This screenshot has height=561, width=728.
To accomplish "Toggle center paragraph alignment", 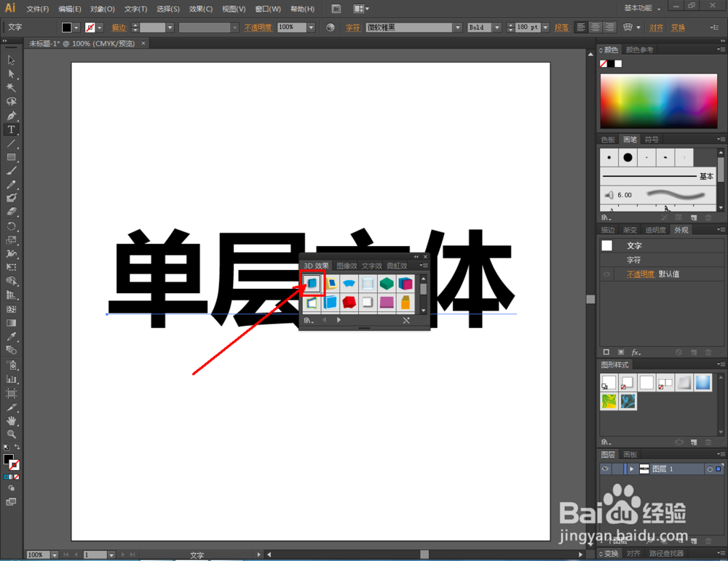I will click(x=594, y=26).
